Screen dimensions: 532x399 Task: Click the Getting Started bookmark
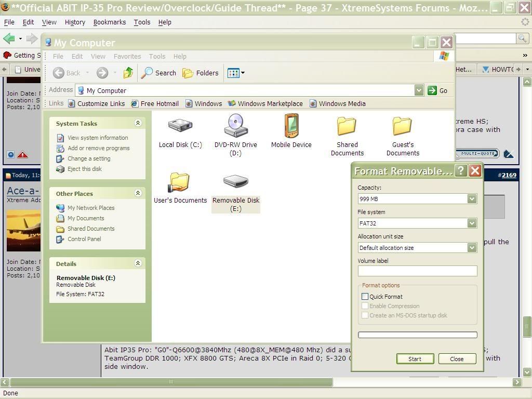click(21, 55)
